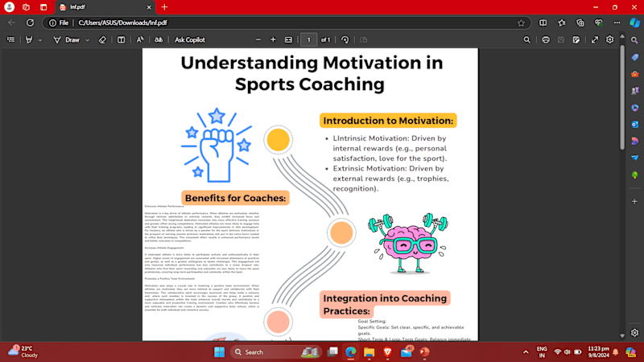The height and width of the screenshot is (362, 644).
Task: Open Windows Start menu
Action: tap(219, 352)
